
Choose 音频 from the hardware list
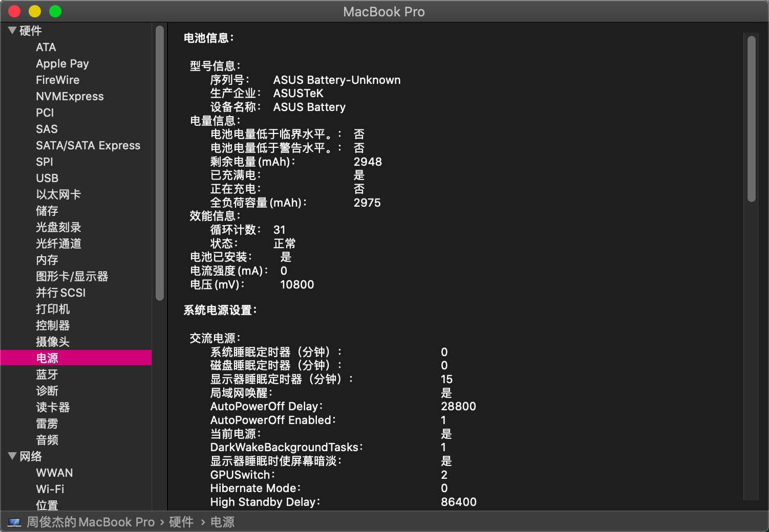[x=47, y=440]
